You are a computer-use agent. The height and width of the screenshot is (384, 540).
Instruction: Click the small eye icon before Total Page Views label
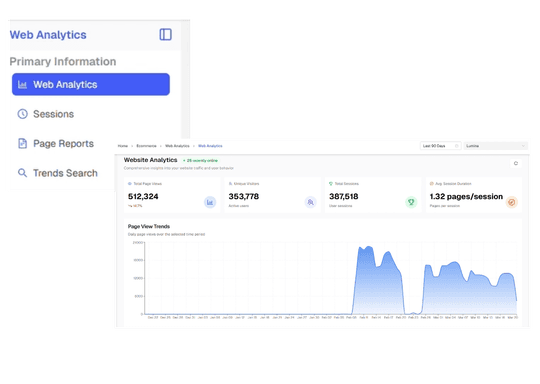[130, 184]
